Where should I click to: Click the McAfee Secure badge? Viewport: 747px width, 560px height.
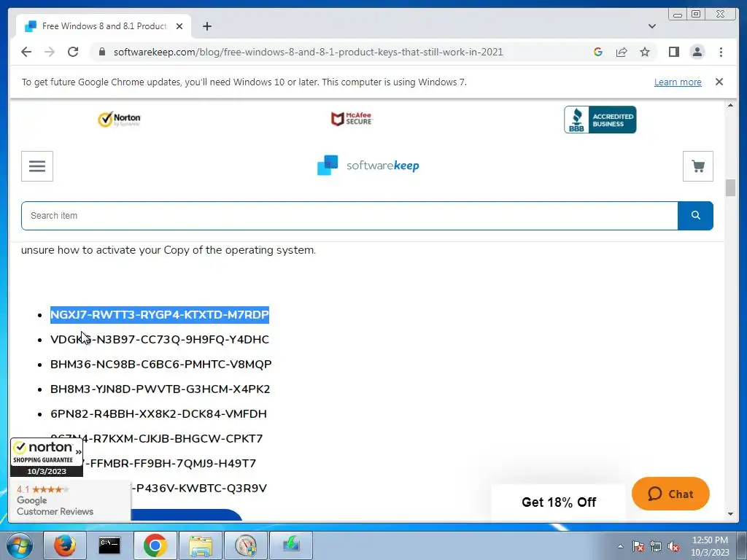coord(352,119)
